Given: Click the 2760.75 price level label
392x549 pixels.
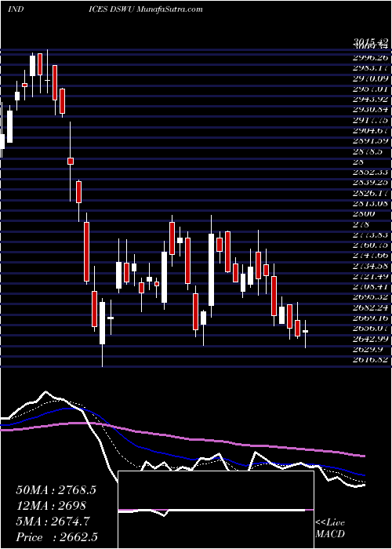Looking at the screenshot, I should [x=370, y=245].
